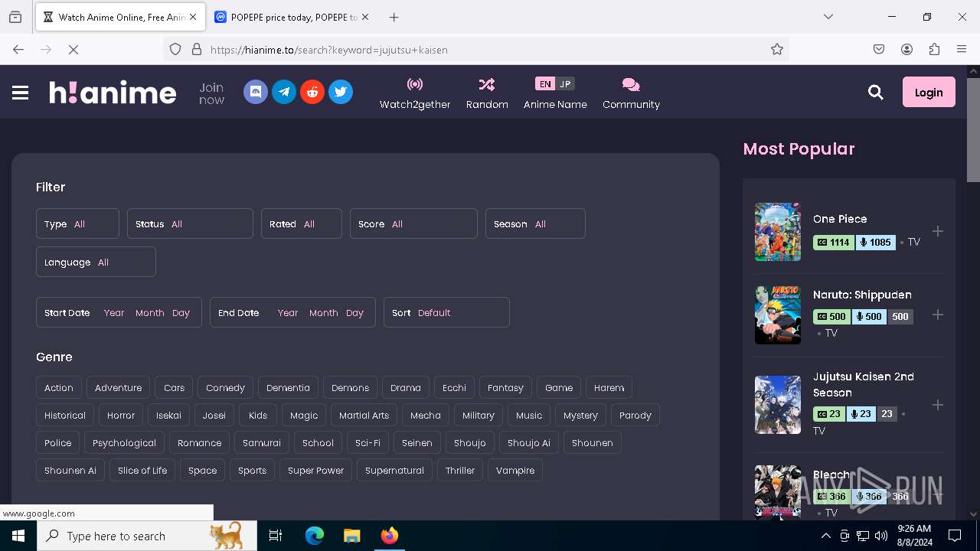Switch to the POPEPE price today tab
Image resolution: width=980 pixels, height=551 pixels.
pos(292,17)
